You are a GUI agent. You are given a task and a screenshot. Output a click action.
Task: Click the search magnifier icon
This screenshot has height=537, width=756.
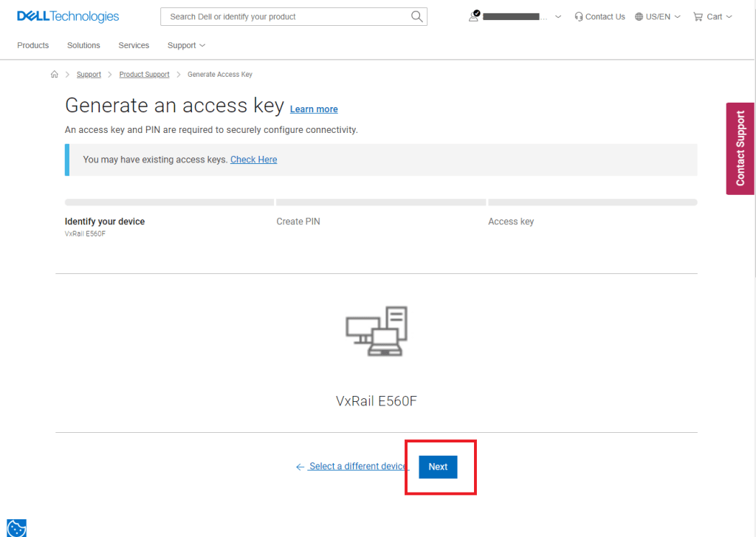pos(417,16)
